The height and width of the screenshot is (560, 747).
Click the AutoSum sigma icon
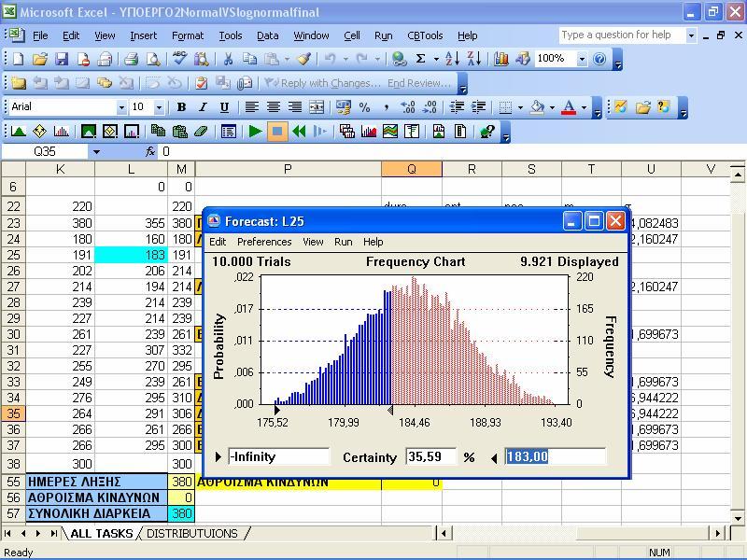[x=421, y=59]
